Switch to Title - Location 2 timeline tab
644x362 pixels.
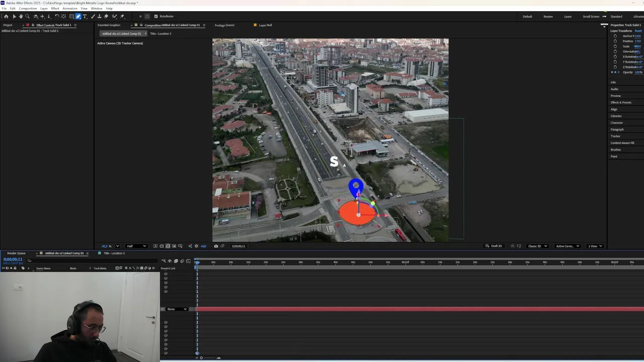(x=114, y=253)
